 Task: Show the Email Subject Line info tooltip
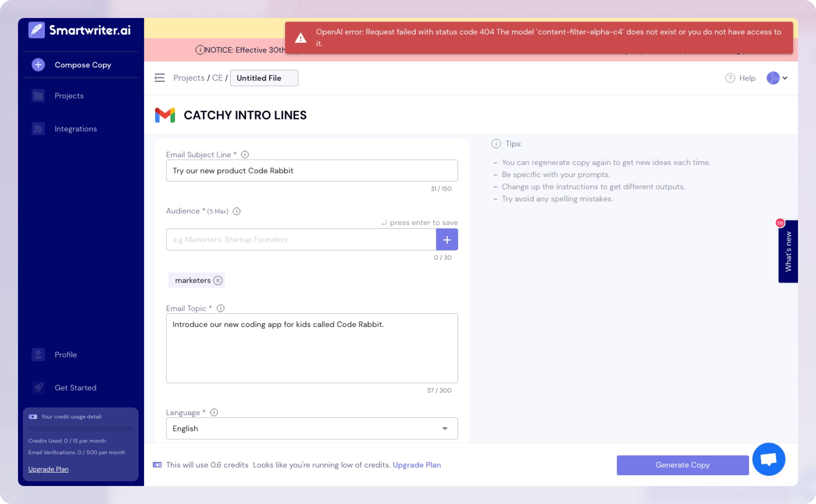pos(246,154)
